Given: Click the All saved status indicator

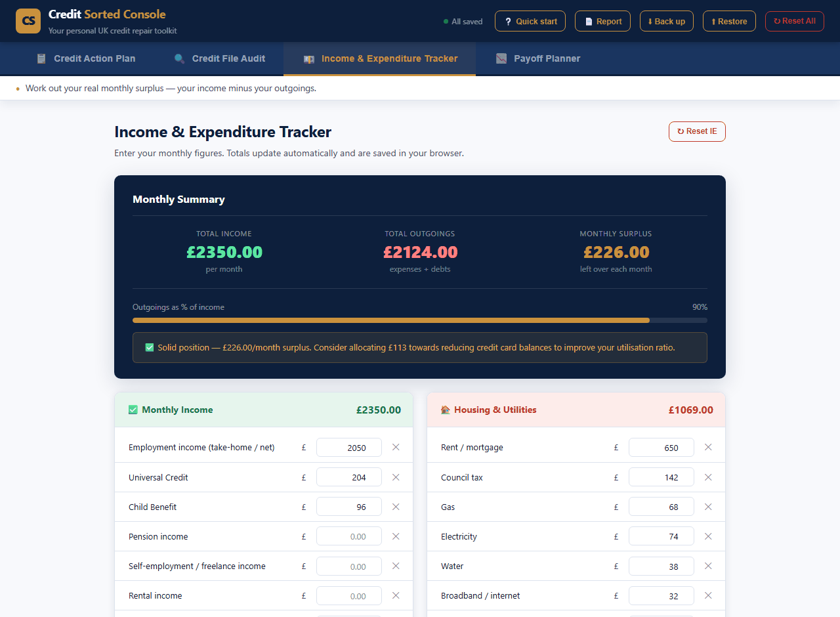Looking at the screenshot, I should click(463, 22).
